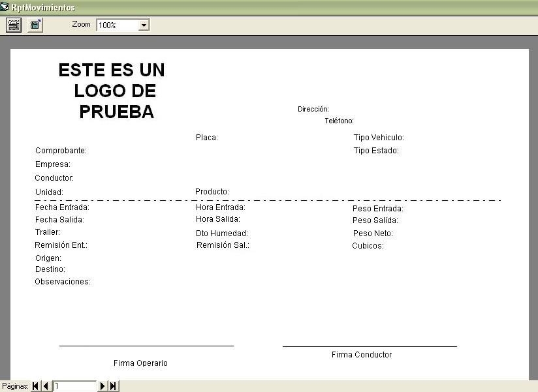Viewport: 538px width, 392px height.
Task: Click the RptMovimientos window title icon
Action: tap(5, 7)
